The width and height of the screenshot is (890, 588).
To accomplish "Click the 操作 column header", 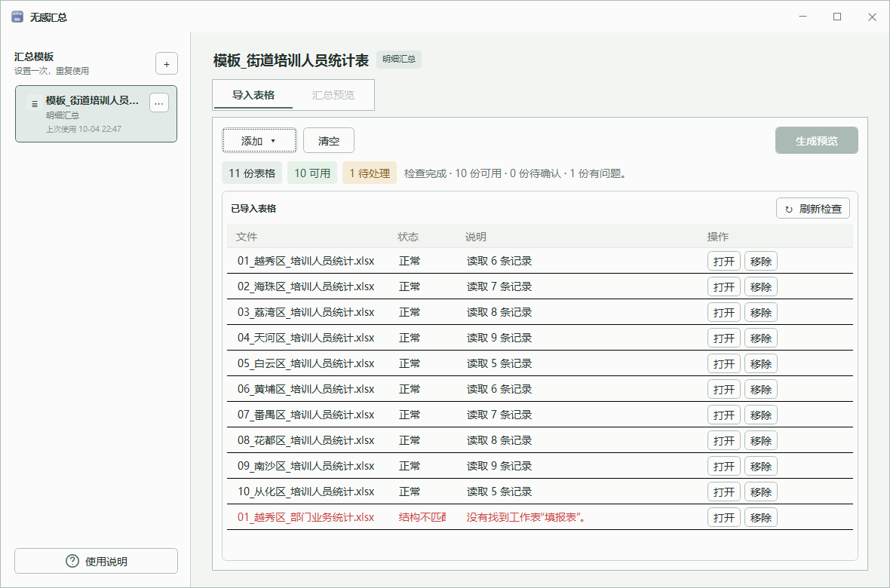I will click(x=718, y=237).
